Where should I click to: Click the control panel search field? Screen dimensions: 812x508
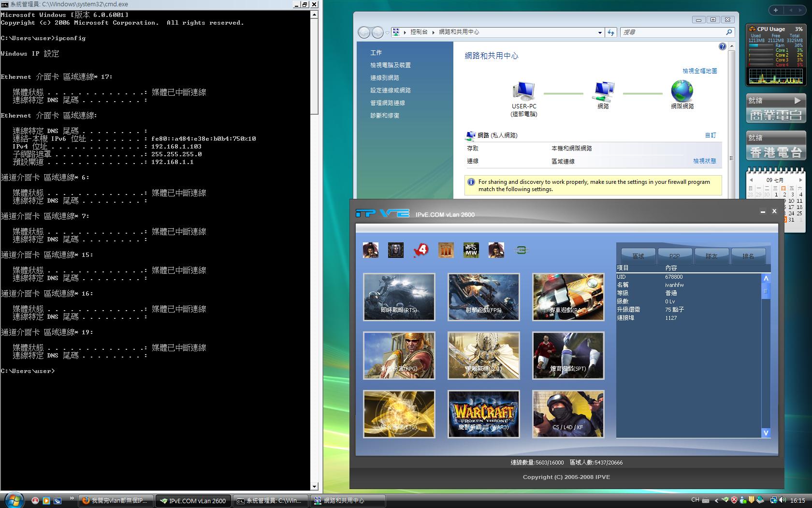coord(672,32)
